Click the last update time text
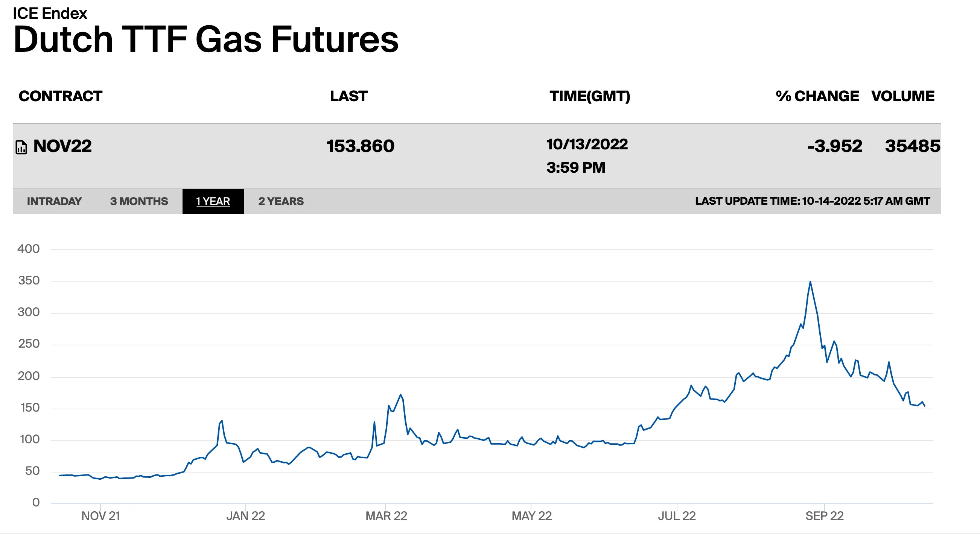 [812, 201]
